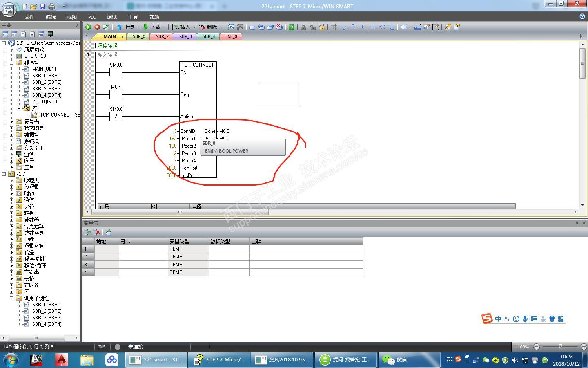Create a new project with blank page icon

(24, 6)
